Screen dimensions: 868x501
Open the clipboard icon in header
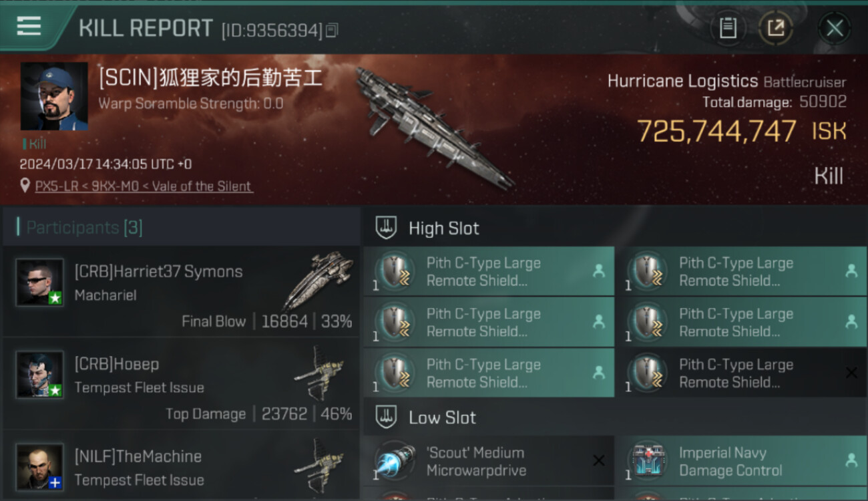click(728, 28)
